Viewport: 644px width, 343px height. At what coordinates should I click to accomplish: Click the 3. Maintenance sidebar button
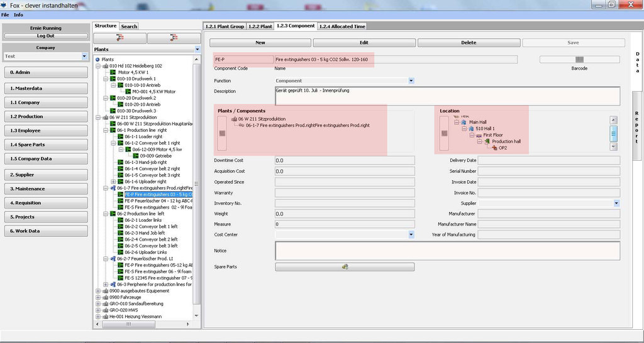click(45, 188)
